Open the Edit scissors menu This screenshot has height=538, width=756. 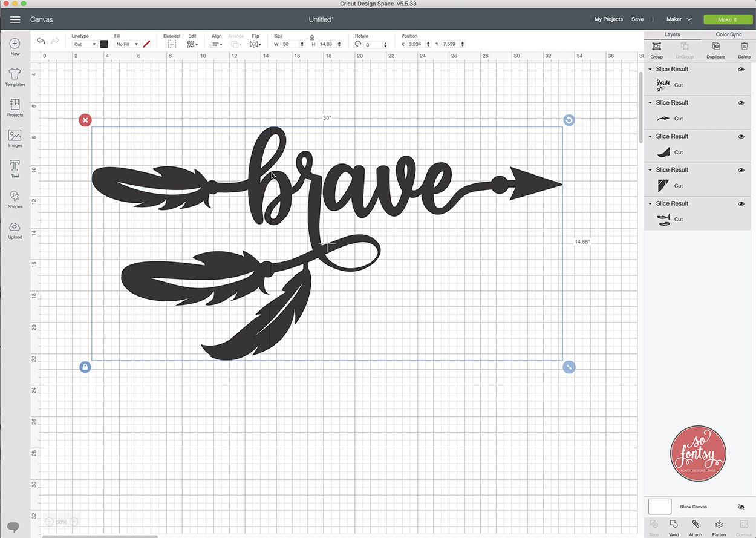point(192,44)
